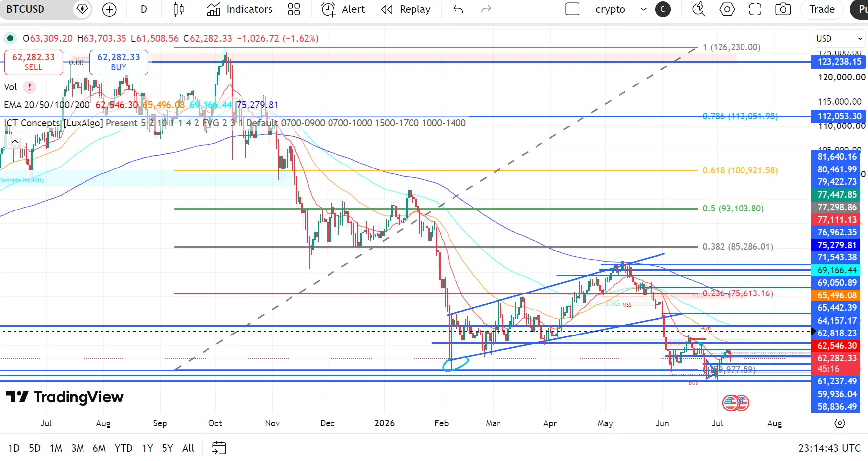Image resolution: width=868 pixels, height=461 pixels.
Task: Select the 6M time range
Action: point(99,448)
